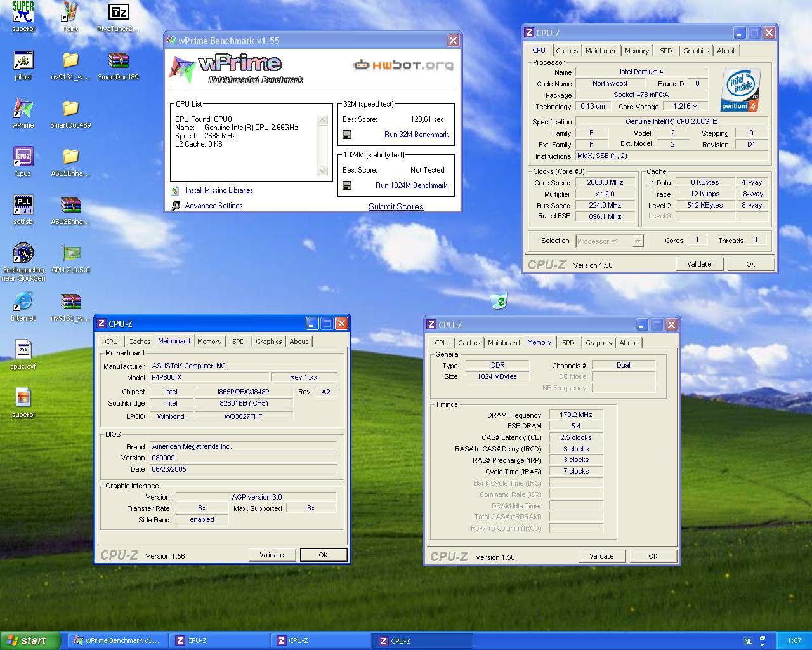Click the Intel Pentium 4 logo in CPU-Z

(x=741, y=90)
